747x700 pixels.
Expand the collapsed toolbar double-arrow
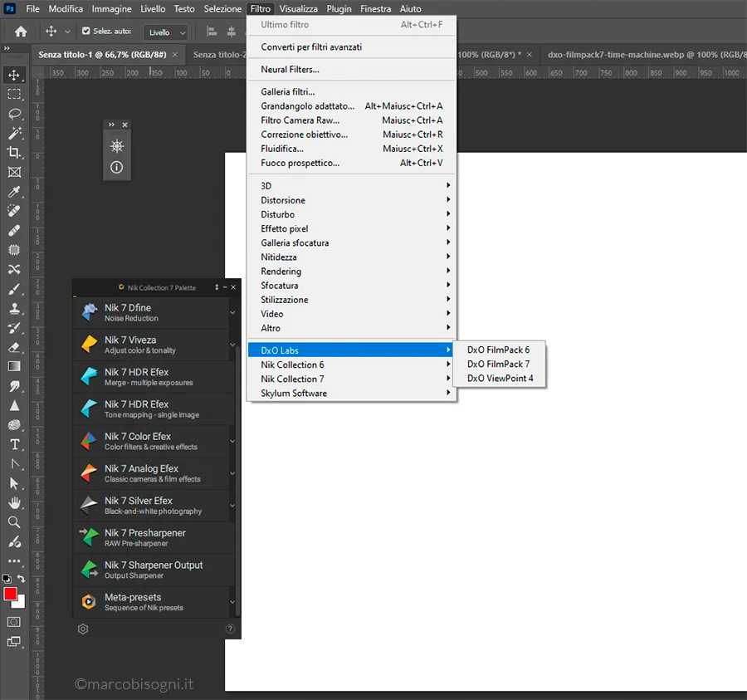click(7, 48)
